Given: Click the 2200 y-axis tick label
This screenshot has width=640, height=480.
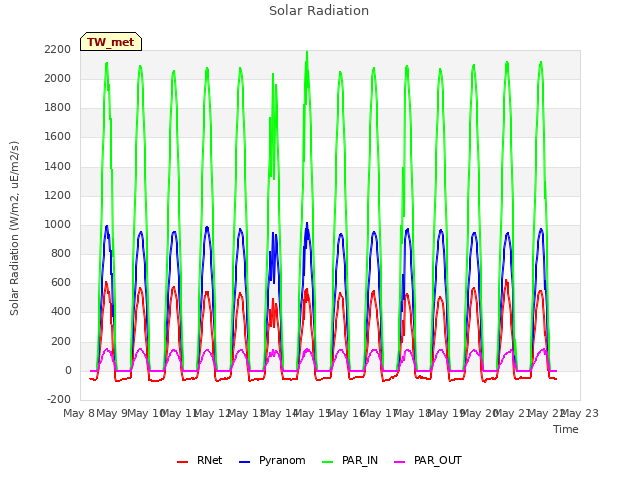Looking at the screenshot, I should [58, 49].
